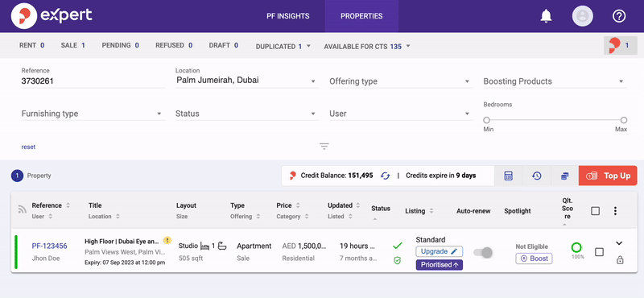Image resolution: width=644 pixels, height=298 pixels.
Task: Click the advanced filter lines icon
Action: pos(324,146)
